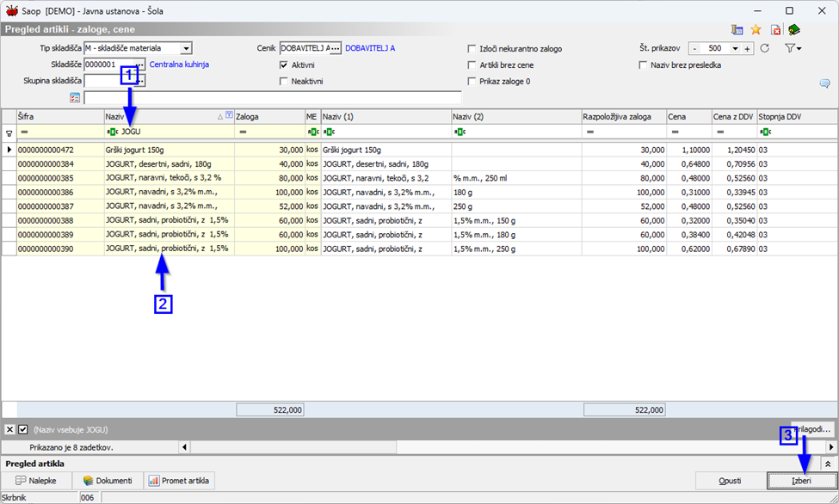This screenshot has height=504, width=839.
Task: Open the Centralna kuhinja link
Action: coord(179,65)
